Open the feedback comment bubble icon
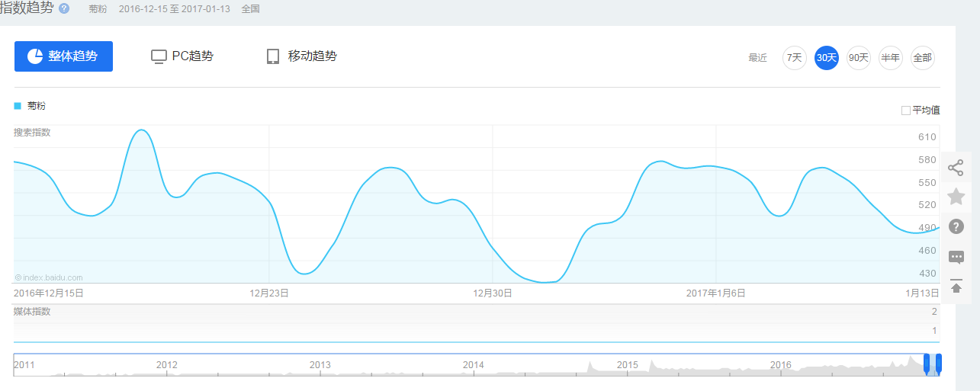 coord(956,257)
